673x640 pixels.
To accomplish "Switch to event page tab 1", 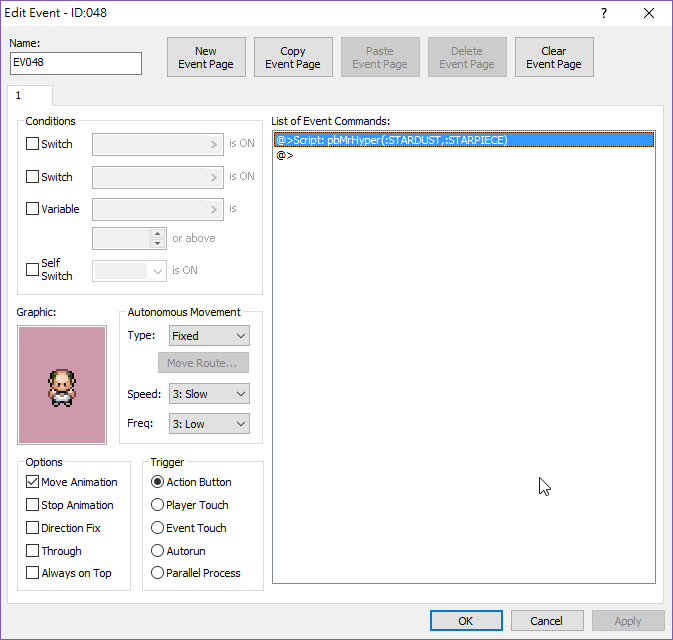I will tap(19, 95).
